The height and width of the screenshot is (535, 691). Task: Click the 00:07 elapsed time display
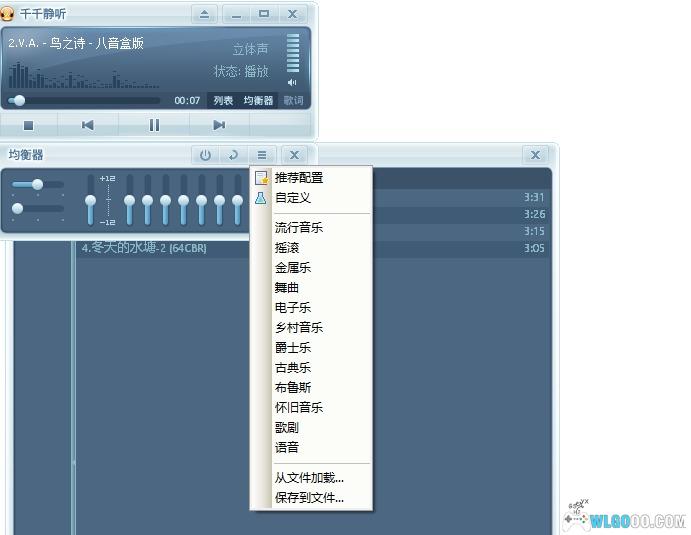click(187, 100)
